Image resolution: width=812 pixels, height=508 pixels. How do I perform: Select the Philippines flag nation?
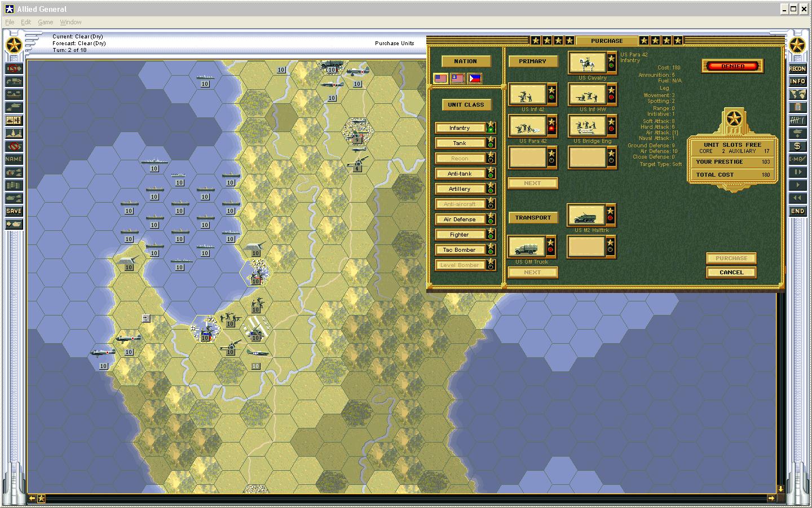click(475, 78)
